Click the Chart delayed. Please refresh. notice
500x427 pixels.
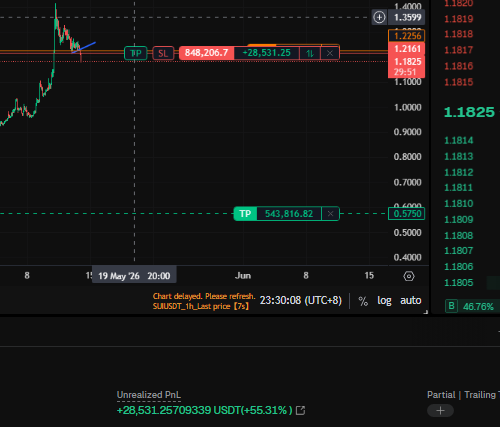[x=204, y=296]
